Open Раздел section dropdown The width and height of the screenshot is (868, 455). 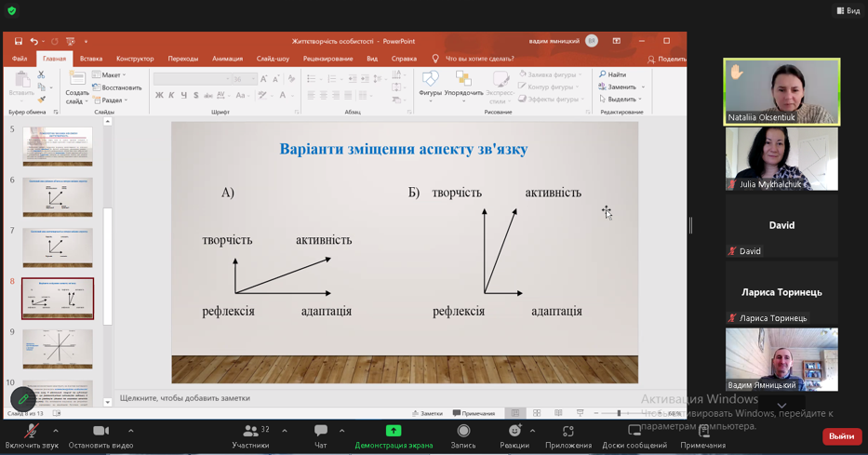[x=111, y=100]
